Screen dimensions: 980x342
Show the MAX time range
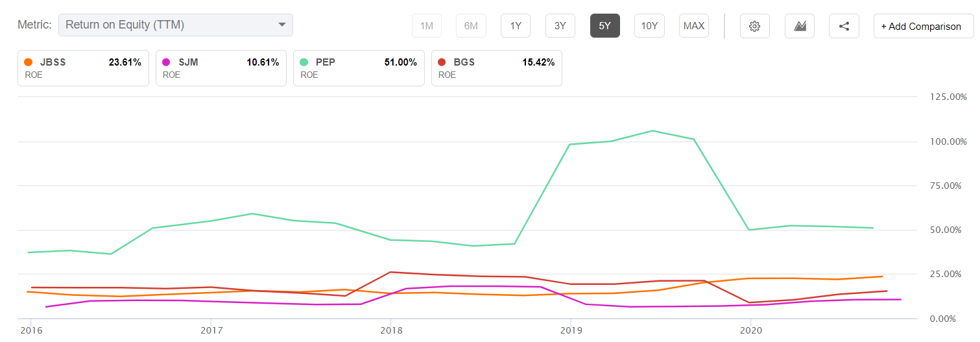[694, 26]
